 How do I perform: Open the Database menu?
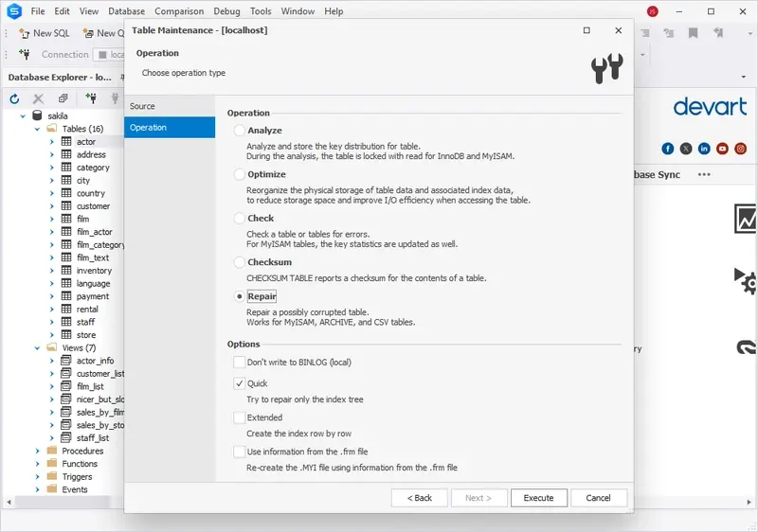(x=126, y=11)
